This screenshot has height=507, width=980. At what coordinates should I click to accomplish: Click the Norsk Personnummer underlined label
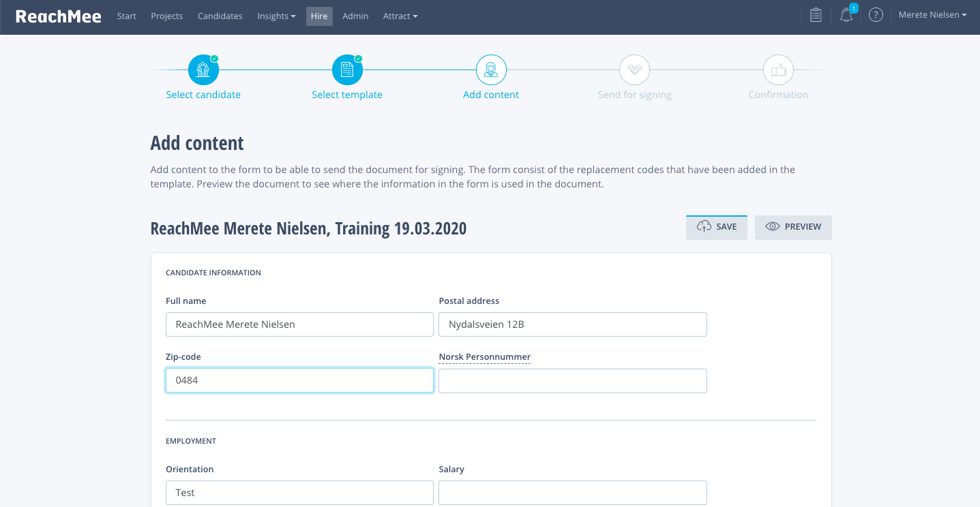(485, 357)
